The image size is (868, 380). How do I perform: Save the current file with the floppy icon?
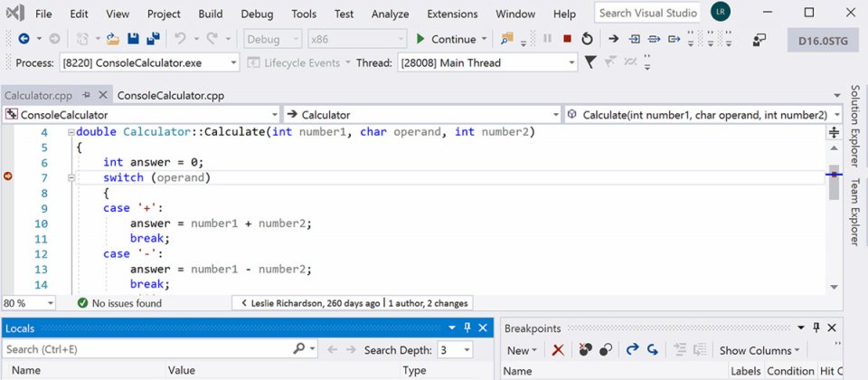(x=134, y=39)
